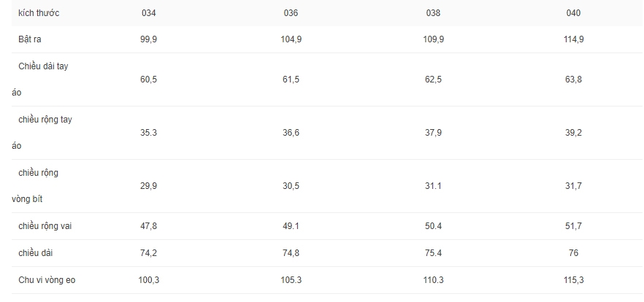Screen dimensions: 644x302
Task: Select the 'kích thước' header cell
Action: (x=39, y=13)
